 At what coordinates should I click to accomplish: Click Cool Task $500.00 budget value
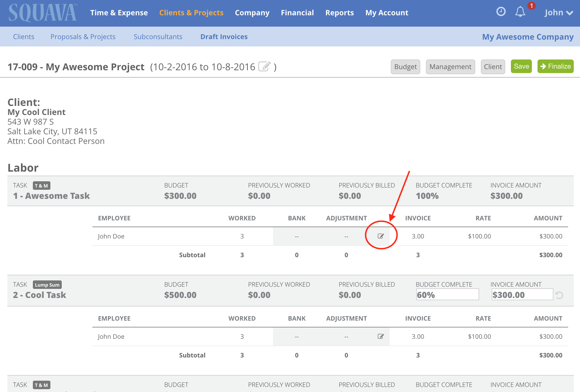click(x=180, y=295)
